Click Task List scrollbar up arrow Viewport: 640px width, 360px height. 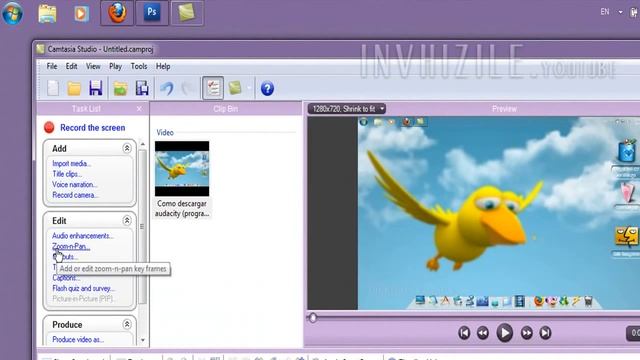pyautogui.click(x=142, y=144)
